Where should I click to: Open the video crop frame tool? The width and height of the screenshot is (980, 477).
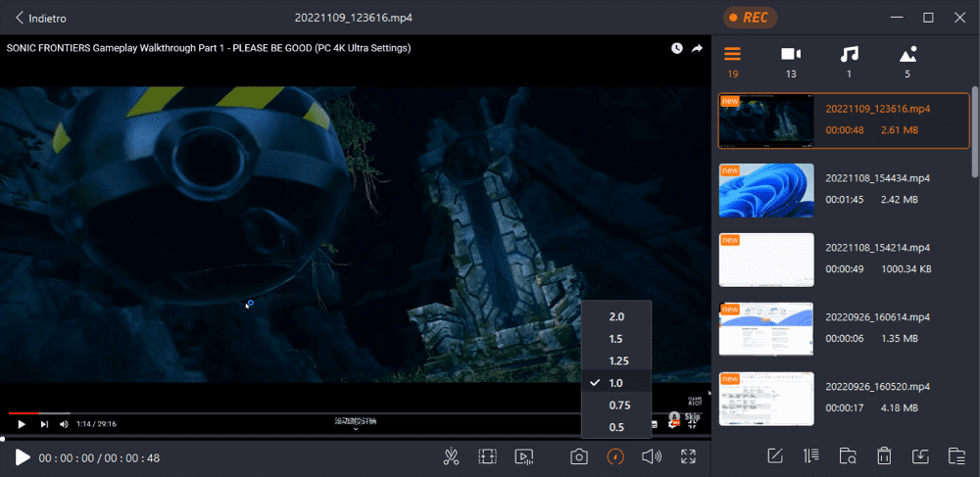pyautogui.click(x=487, y=457)
